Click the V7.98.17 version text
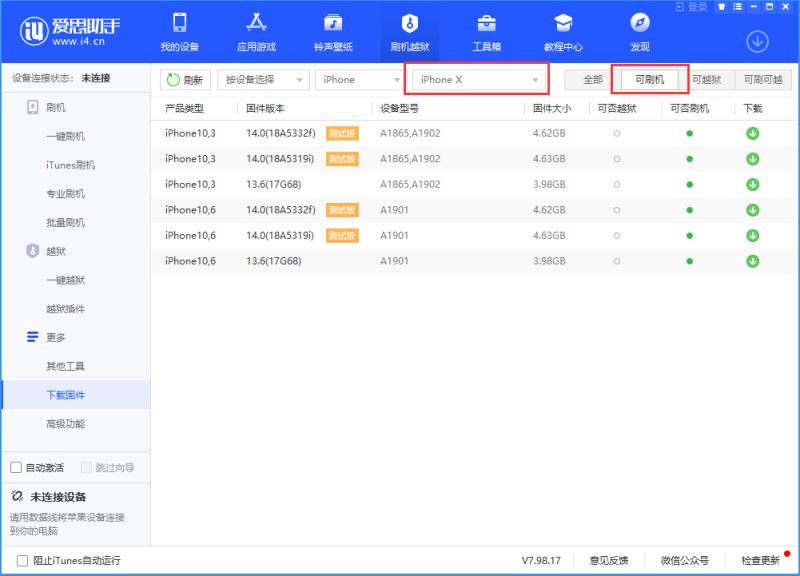Image resolution: width=800 pixels, height=576 pixels. click(x=541, y=560)
